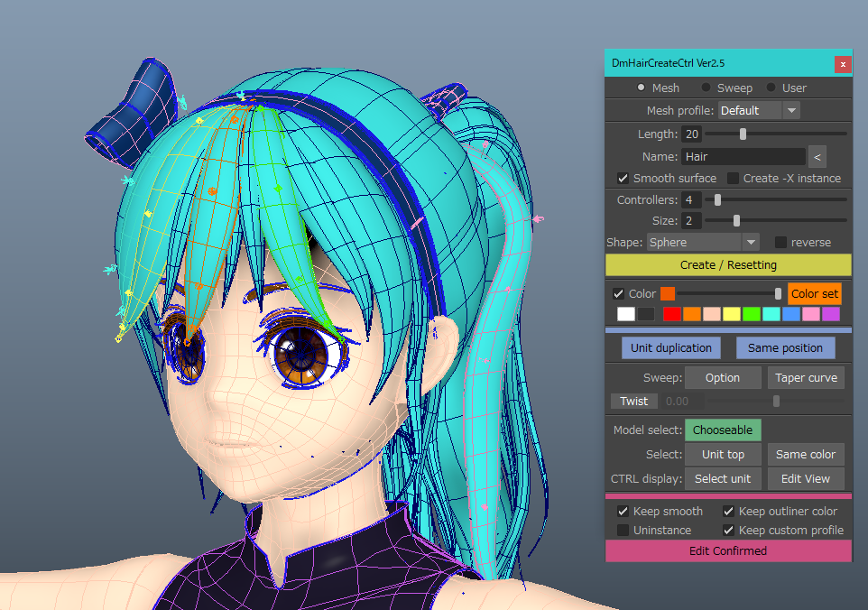Pick the dark gray palette swatch

click(x=646, y=314)
